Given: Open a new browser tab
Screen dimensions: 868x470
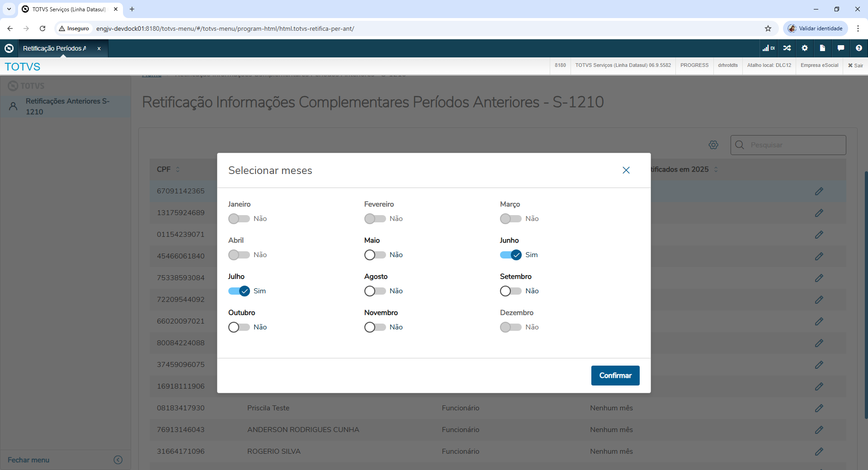Looking at the screenshot, I should point(132,9).
